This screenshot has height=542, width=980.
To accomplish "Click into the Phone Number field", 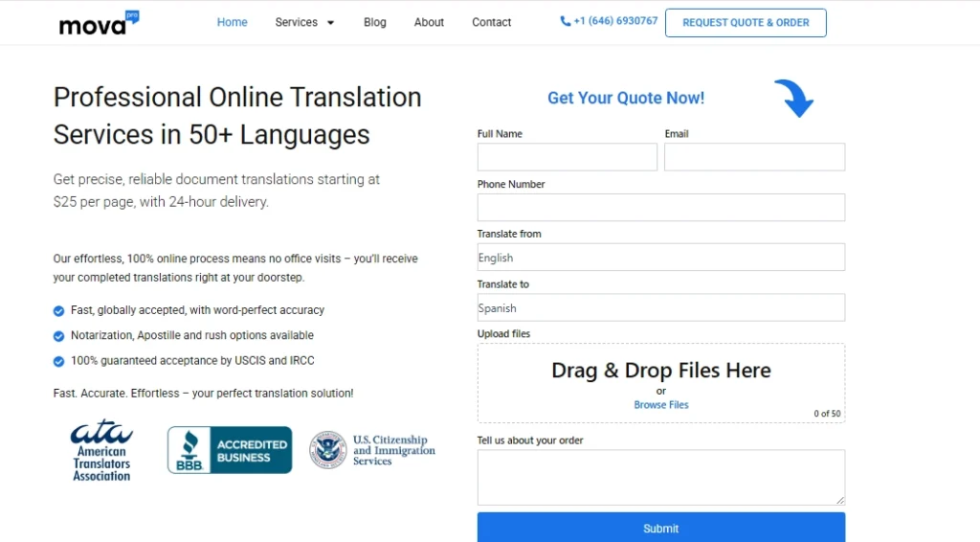I will tap(661, 207).
